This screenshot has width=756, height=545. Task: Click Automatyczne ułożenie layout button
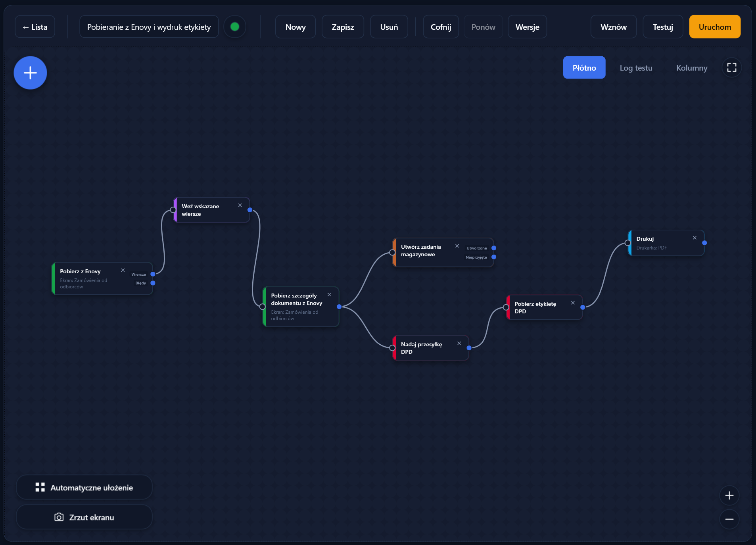coord(84,487)
